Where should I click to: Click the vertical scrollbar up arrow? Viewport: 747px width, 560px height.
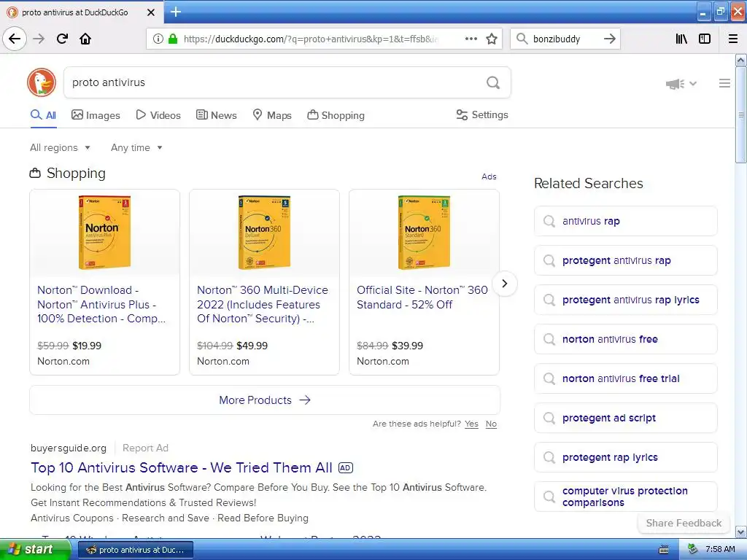pyautogui.click(x=741, y=60)
